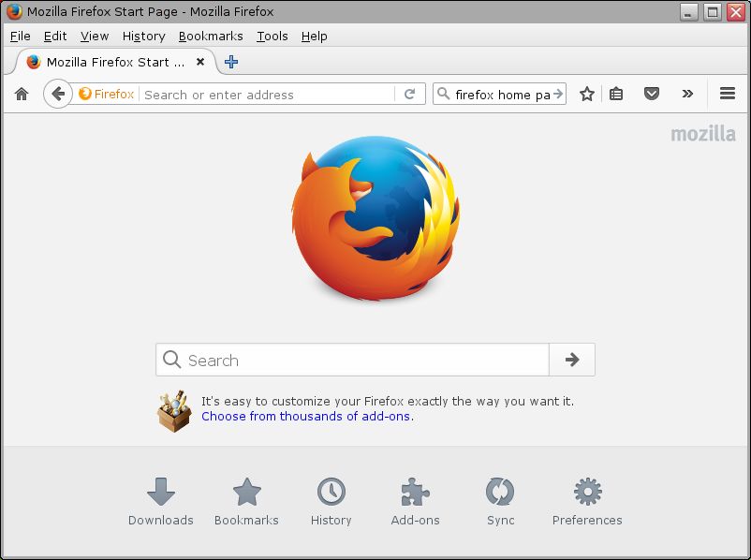751x560 pixels.
Task: Open the Tools menu
Action: 272,36
